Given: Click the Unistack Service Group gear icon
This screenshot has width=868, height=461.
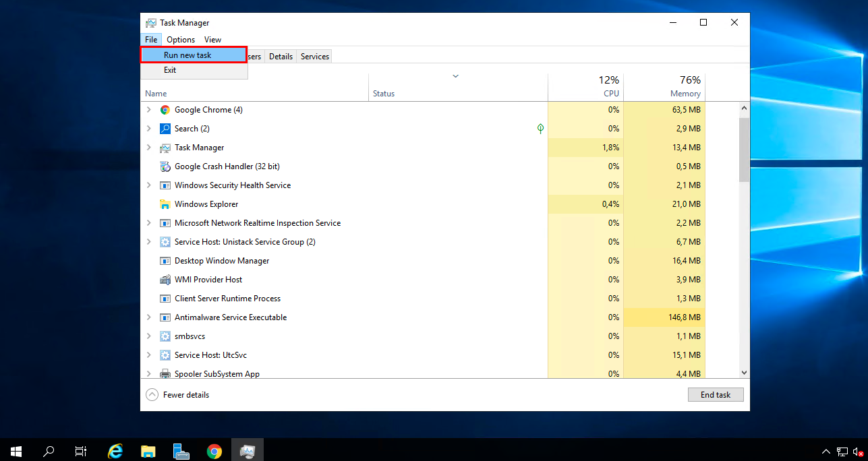Looking at the screenshot, I should (165, 242).
